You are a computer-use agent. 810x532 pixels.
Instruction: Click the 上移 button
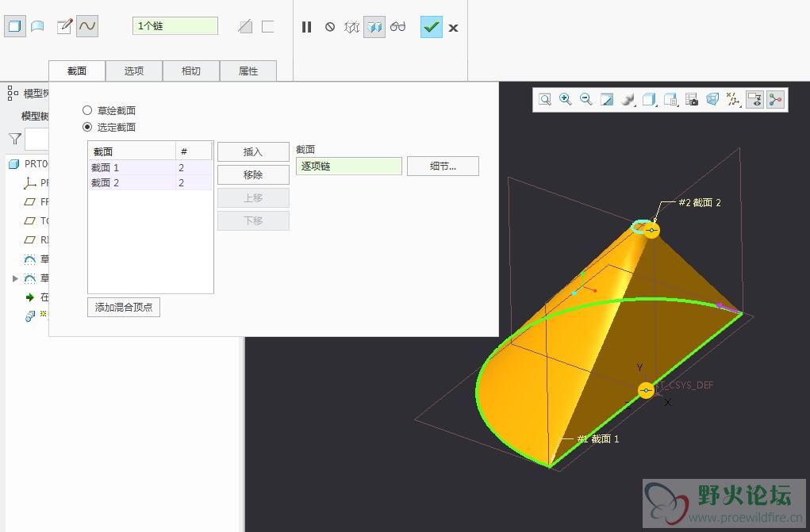point(253,198)
